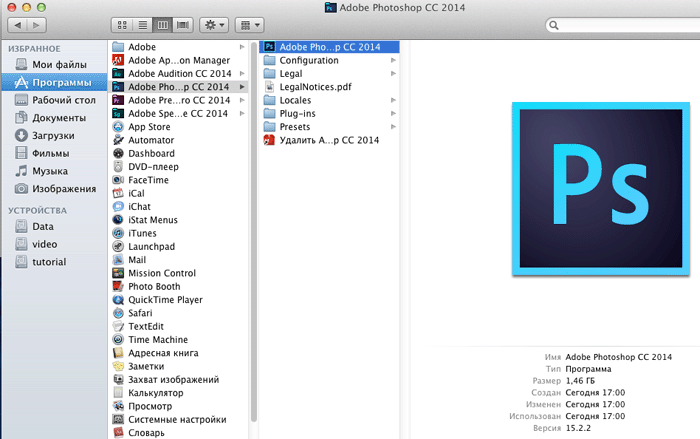
Task: Select Adobe Ap...on Manager app
Action: coord(179,60)
